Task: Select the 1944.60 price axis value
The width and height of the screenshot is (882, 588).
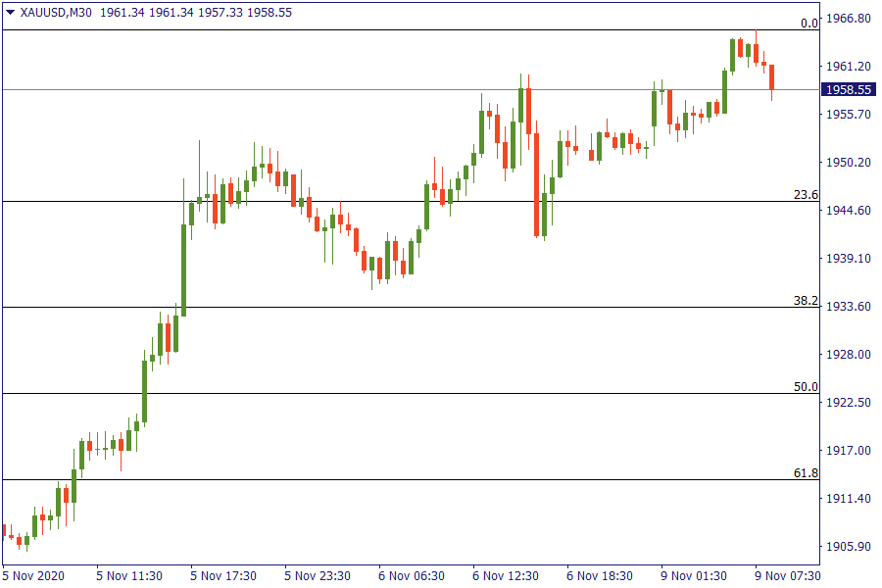Action: (849, 211)
